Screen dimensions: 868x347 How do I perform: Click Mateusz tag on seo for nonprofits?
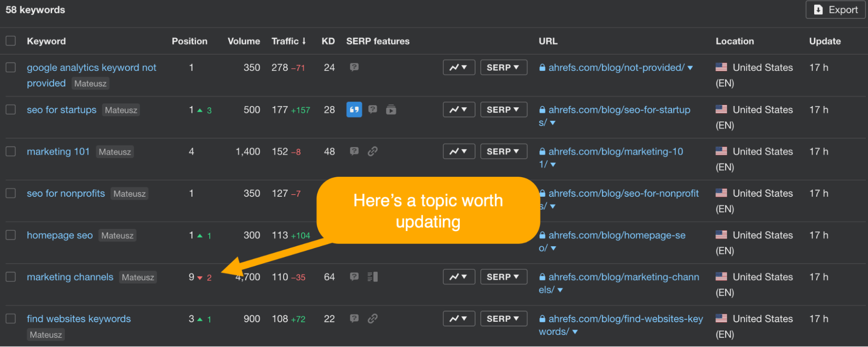pyautogui.click(x=129, y=194)
